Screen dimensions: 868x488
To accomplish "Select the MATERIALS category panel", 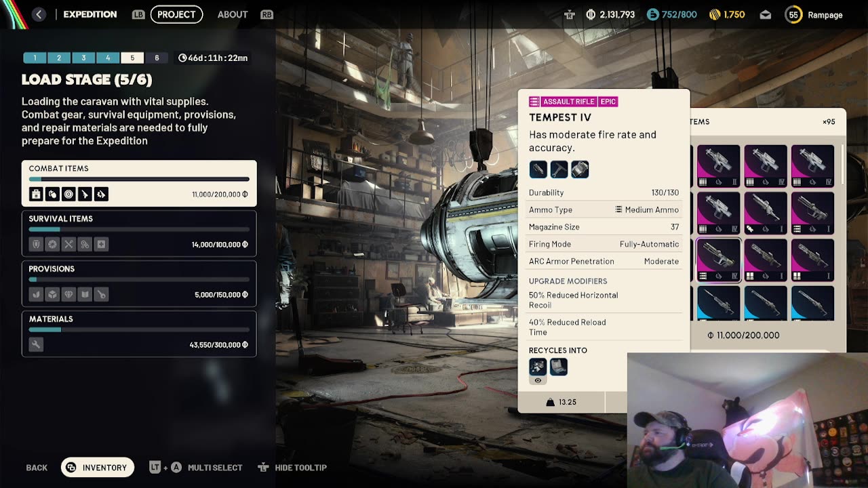I will click(x=139, y=333).
